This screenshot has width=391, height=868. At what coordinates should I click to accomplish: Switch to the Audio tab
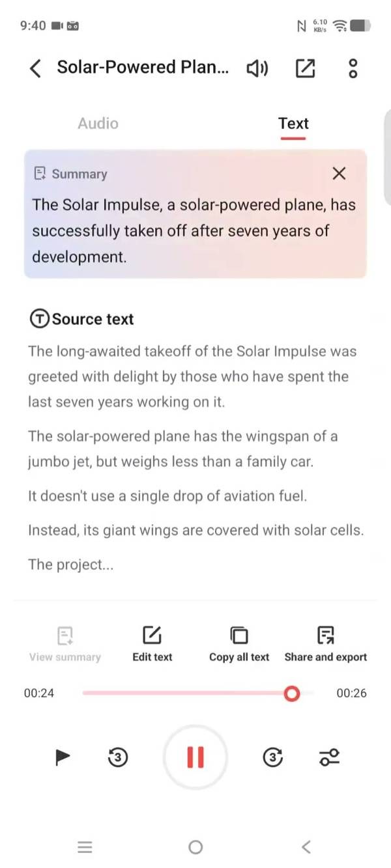click(x=98, y=123)
